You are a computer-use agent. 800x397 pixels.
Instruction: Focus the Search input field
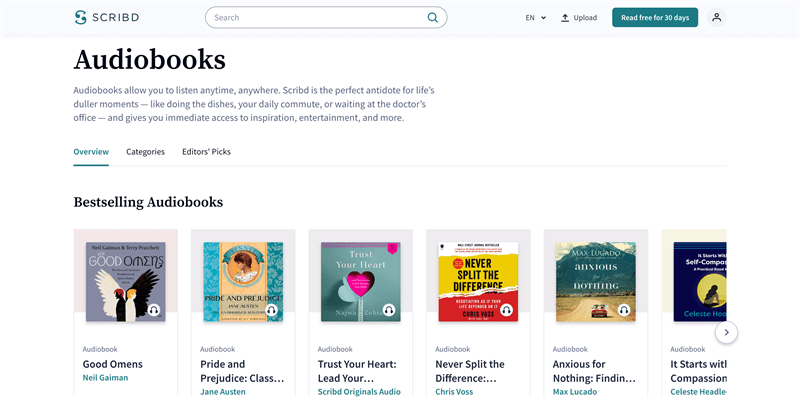[326, 17]
